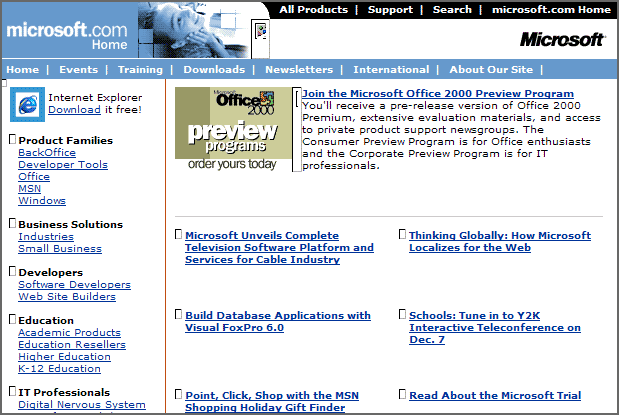Click the bullet icon beside Developers heading
This screenshot has height=415, width=619.
12,272
